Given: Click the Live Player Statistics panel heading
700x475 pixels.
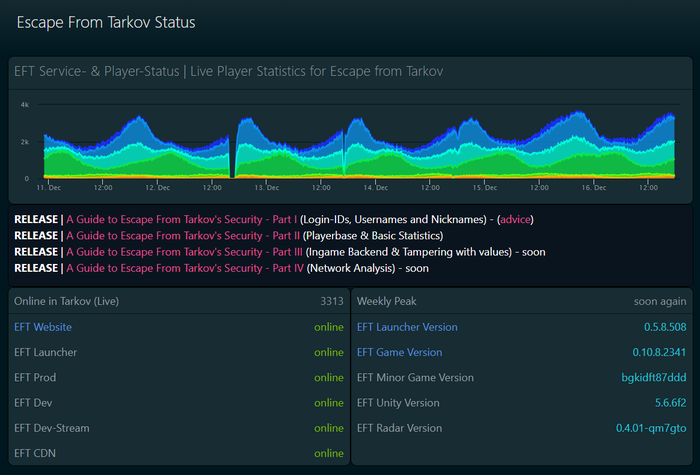Looking at the screenshot, I should [x=229, y=71].
